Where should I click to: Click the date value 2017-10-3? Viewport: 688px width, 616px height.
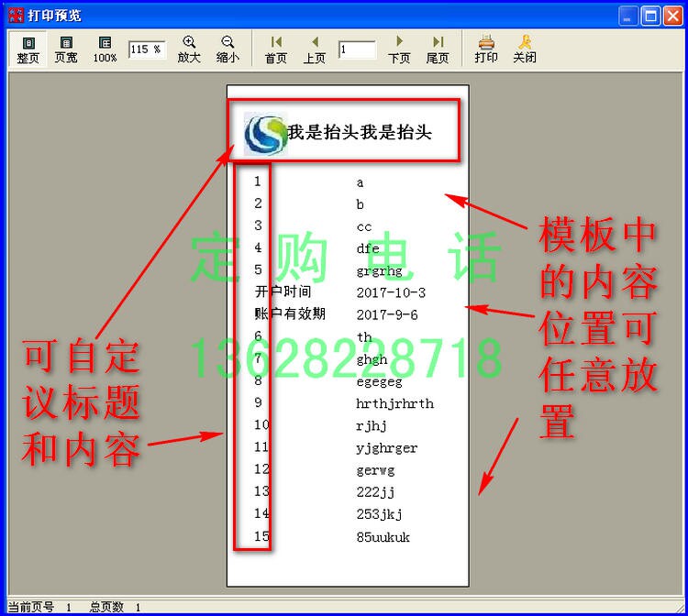pos(391,292)
